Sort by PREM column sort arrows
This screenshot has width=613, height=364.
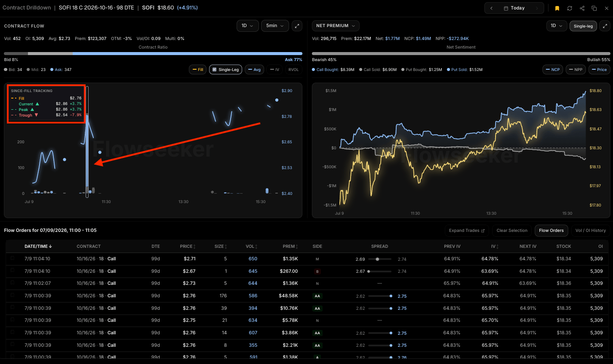tap(297, 247)
